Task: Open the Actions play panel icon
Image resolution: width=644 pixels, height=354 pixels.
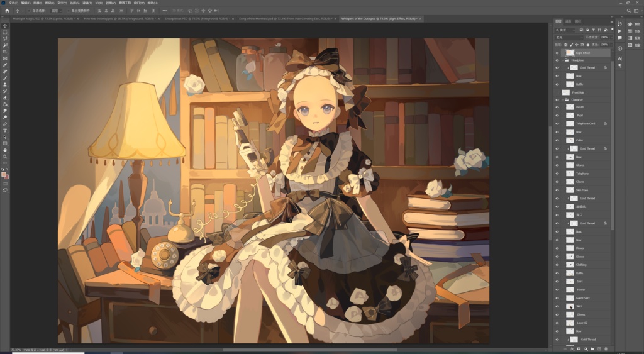Action: pyautogui.click(x=619, y=31)
